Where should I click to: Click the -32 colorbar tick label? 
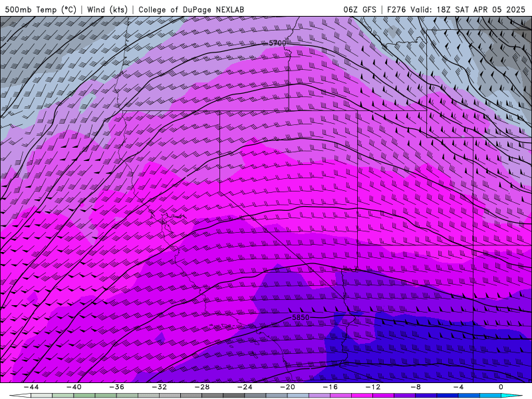point(160,387)
